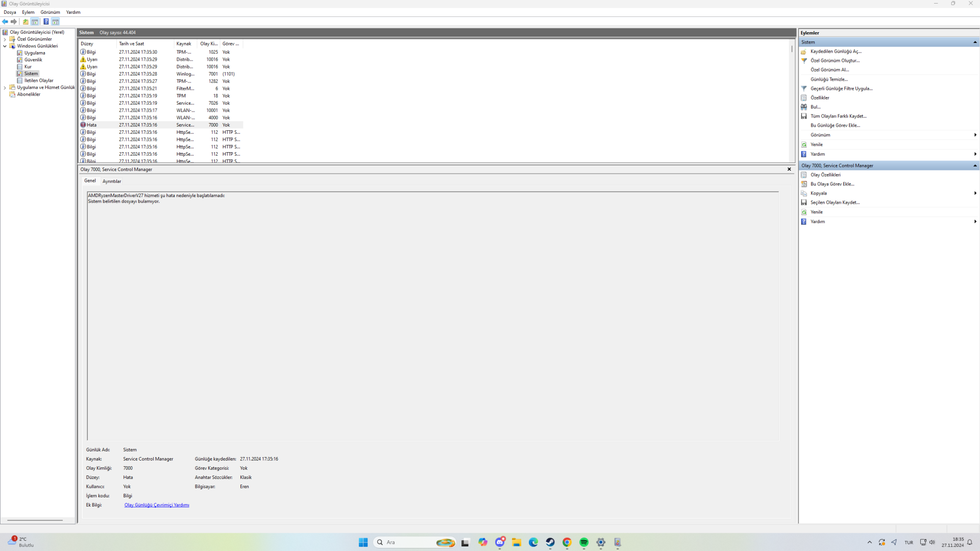Click the forward navigation arrow
Screen dimensions: 980x551
click(x=14, y=21)
